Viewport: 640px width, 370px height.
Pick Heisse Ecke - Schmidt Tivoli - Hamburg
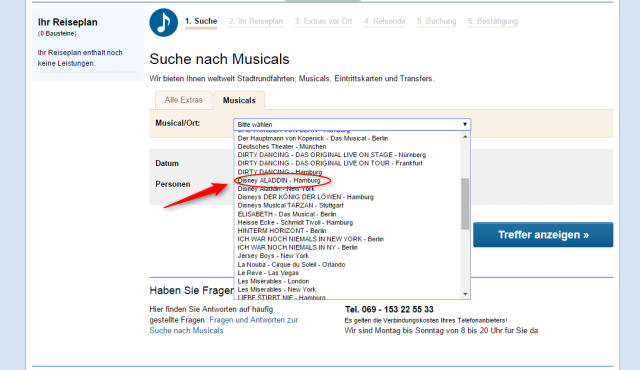(295, 222)
